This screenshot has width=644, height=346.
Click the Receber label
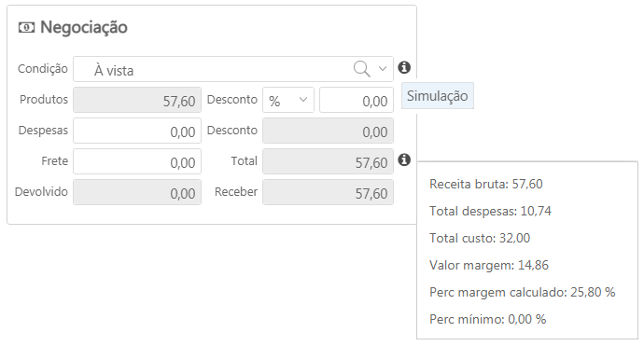click(x=236, y=192)
